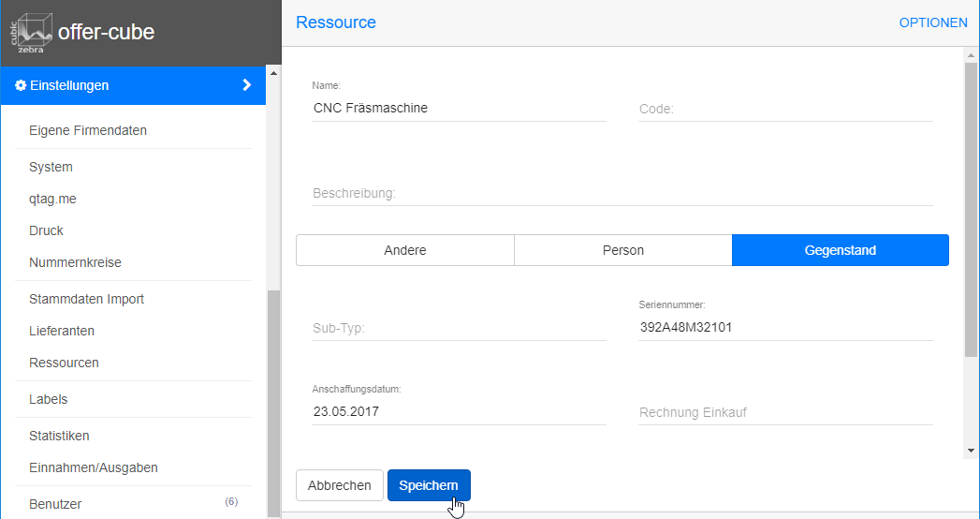The height and width of the screenshot is (519, 980).
Task: Click the Seriennummer field
Action: pos(784,328)
